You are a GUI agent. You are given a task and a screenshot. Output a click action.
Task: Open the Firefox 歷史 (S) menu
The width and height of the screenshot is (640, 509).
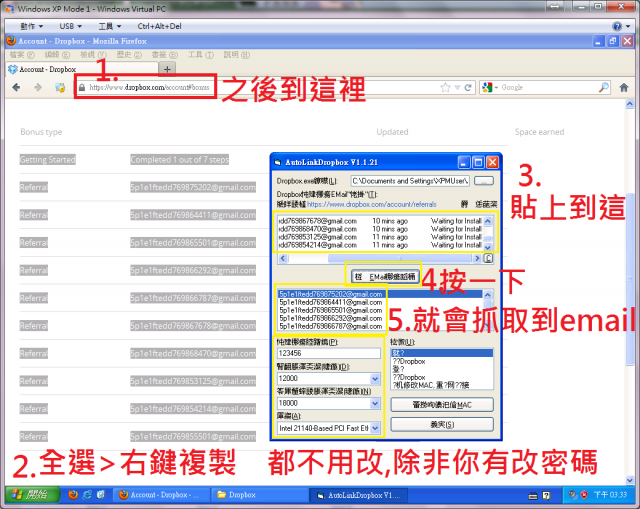[129, 55]
